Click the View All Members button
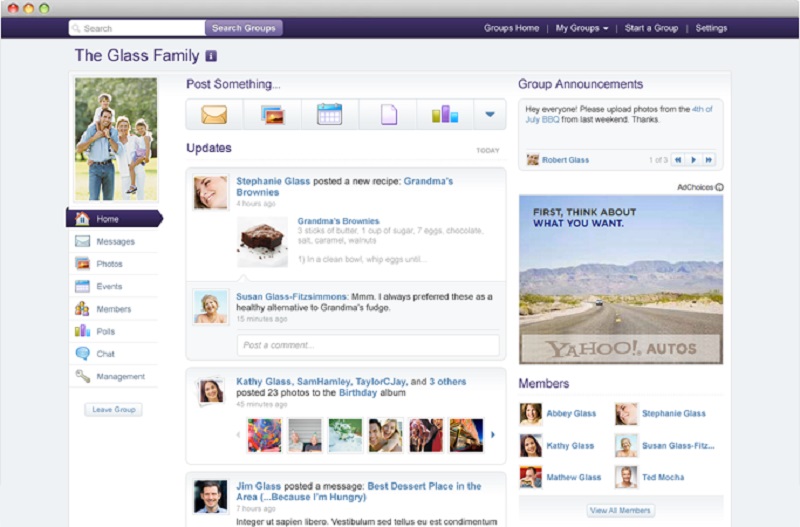The image size is (800, 527). pyautogui.click(x=620, y=510)
